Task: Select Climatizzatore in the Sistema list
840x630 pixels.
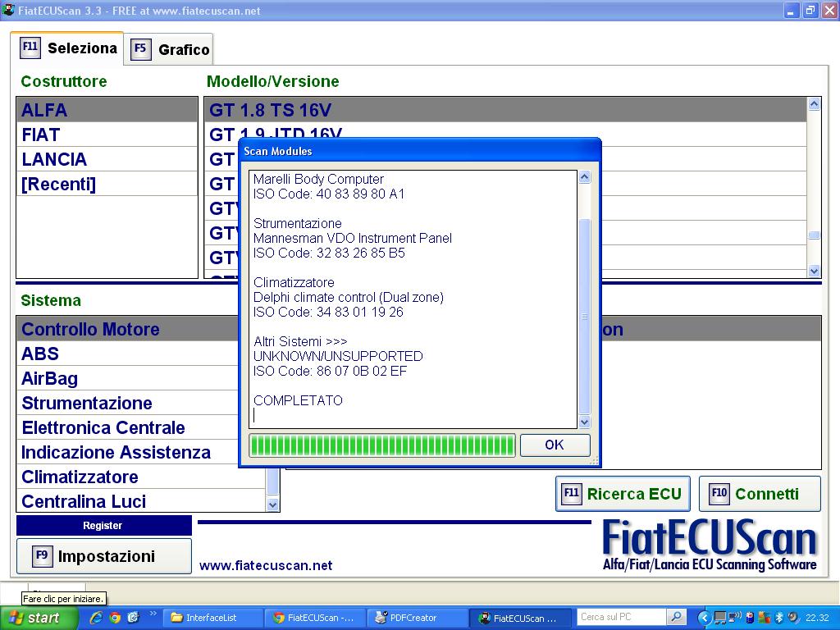Action: 141,477
